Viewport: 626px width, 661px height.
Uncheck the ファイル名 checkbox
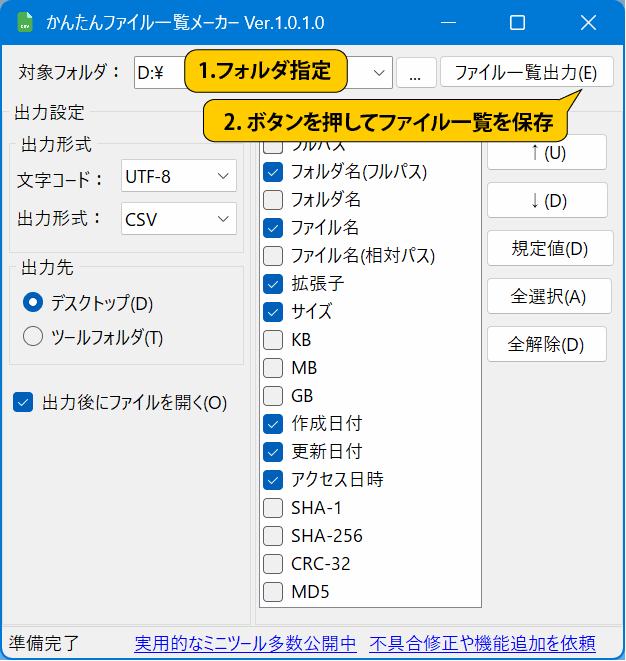273,228
